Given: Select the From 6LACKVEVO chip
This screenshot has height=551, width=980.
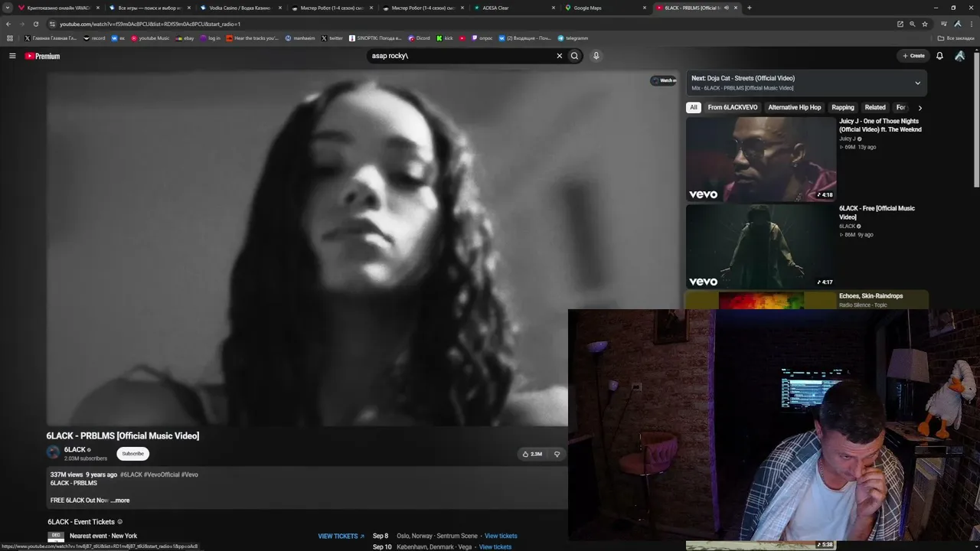Looking at the screenshot, I should 733,108.
